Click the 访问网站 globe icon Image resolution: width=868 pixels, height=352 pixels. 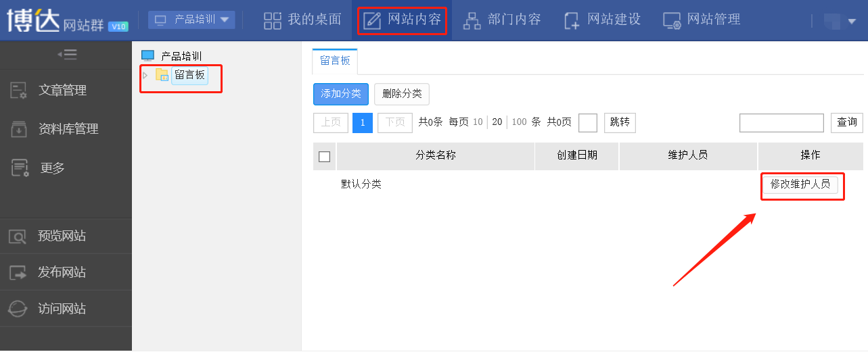[18, 309]
